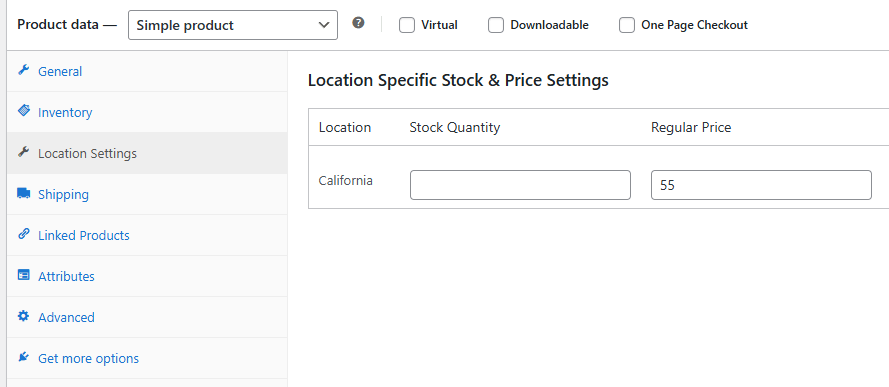Click the Virtual label text
This screenshot has height=387, width=889.
(x=439, y=25)
